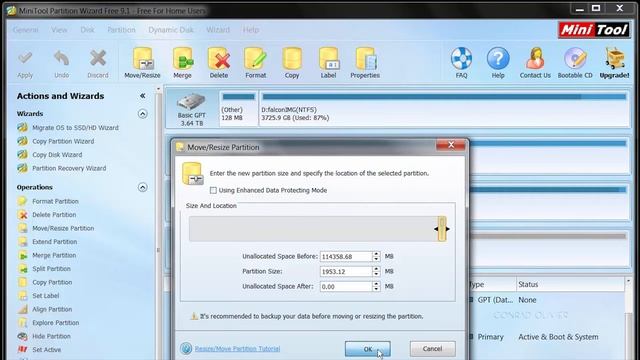Choose Align Partition operation

pos(52,309)
